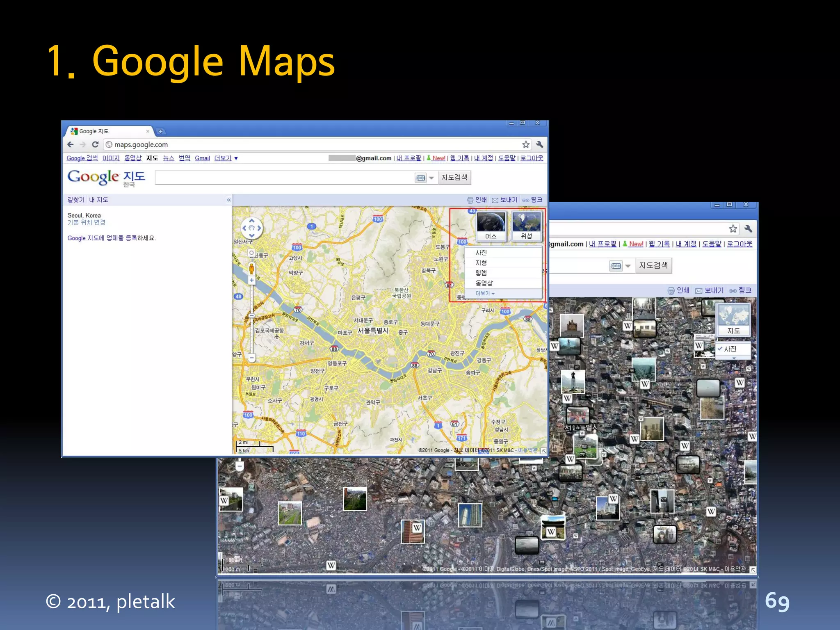Click 인쇄 print in back window
Screen dimensions: 840x630
pos(678,290)
